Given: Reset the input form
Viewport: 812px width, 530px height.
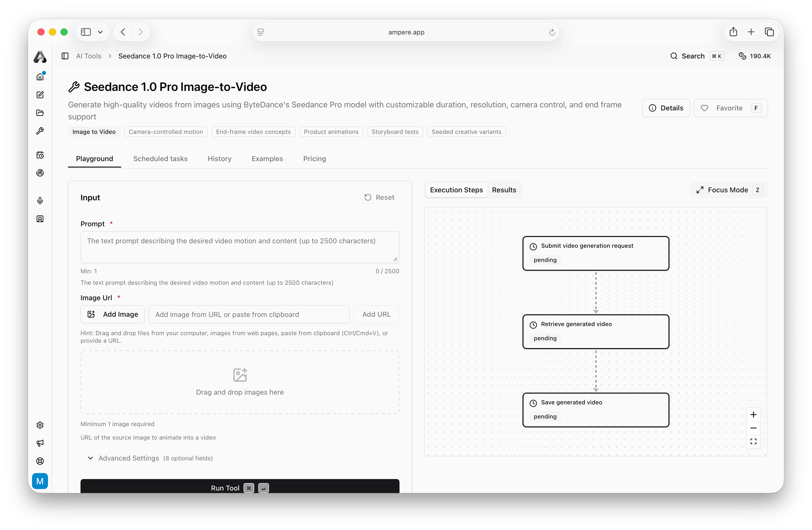Looking at the screenshot, I should [x=379, y=197].
